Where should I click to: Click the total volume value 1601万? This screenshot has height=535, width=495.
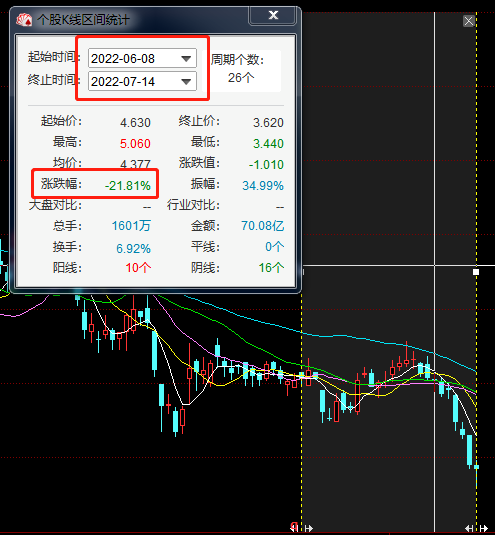[131, 226]
